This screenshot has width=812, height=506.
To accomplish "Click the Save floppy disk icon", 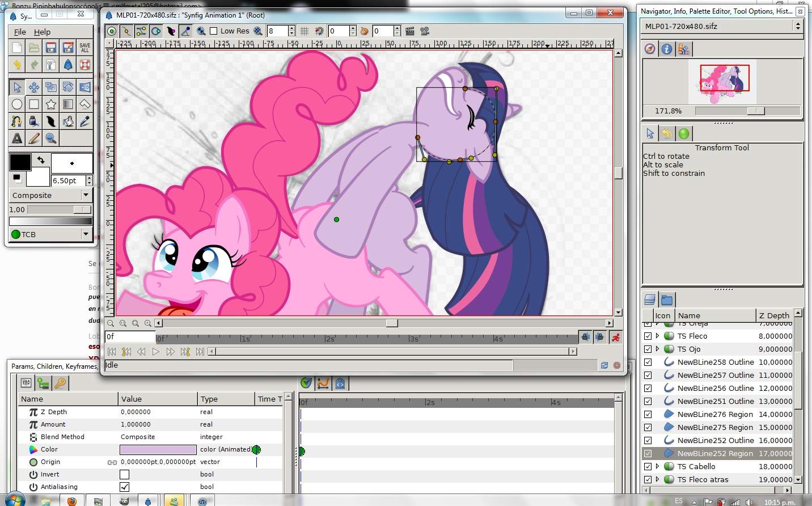I will [x=51, y=48].
